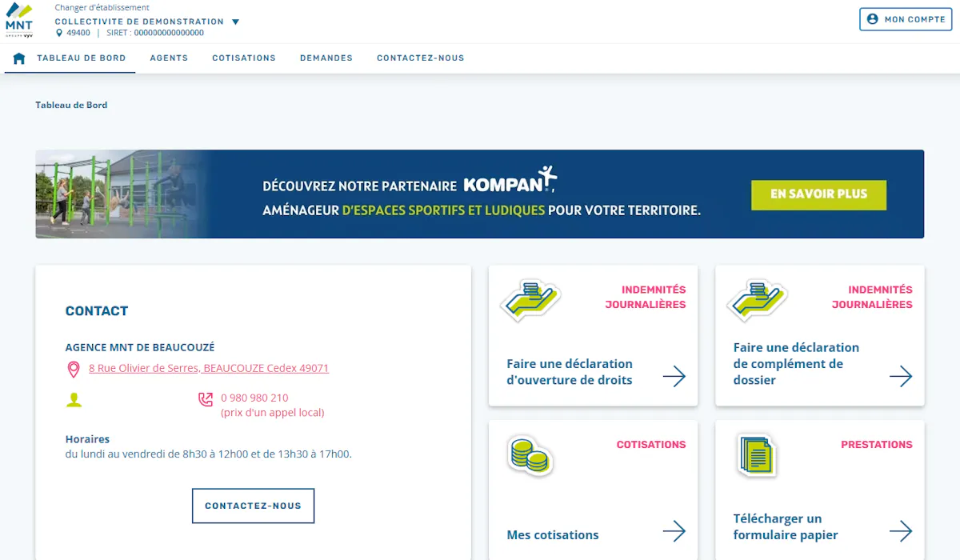
Task: Click the MNT logo
Action: click(18, 20)
